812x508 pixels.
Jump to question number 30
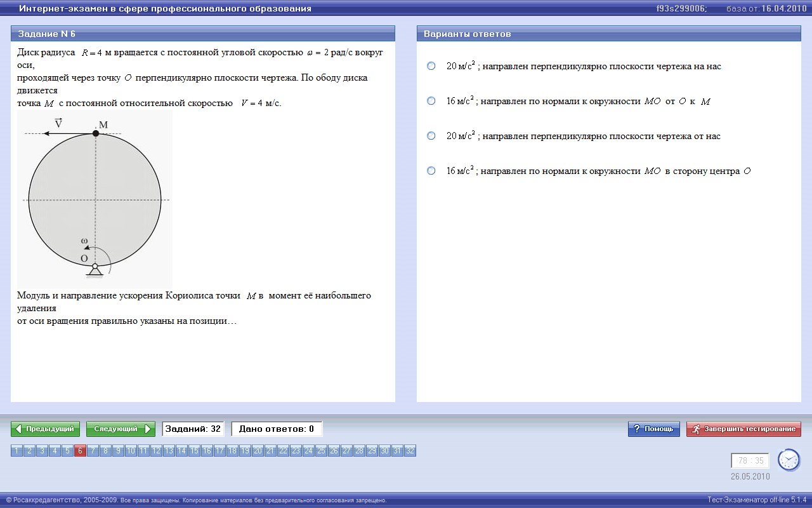(x=384, y=451)
